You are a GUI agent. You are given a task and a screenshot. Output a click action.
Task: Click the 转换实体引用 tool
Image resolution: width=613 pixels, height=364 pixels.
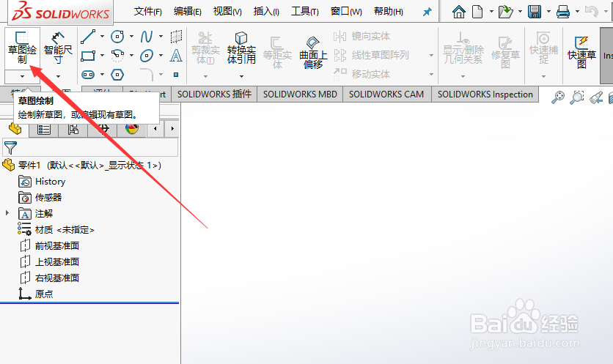click(241, 48)
